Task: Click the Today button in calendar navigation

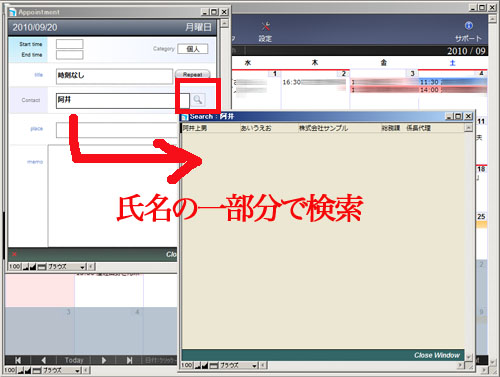Action: pos(74,360)
